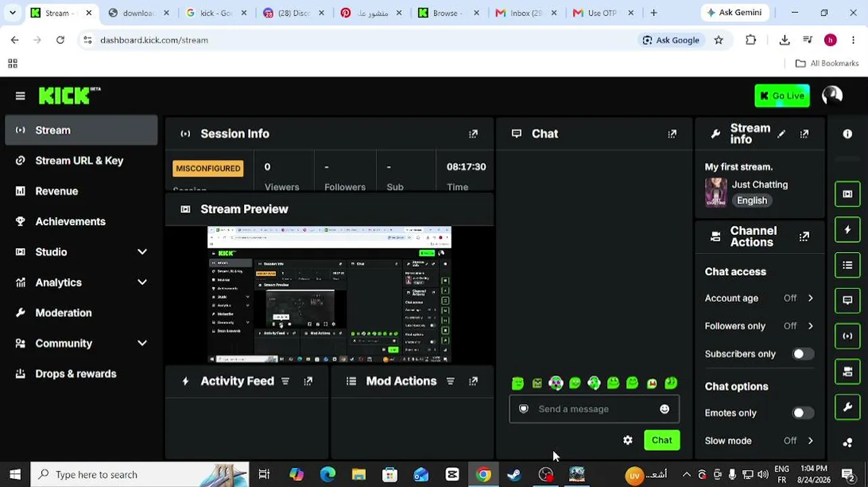Open the info icon in right rail
This screenshot has width=868, height=487.
click(x=848, y=134)
